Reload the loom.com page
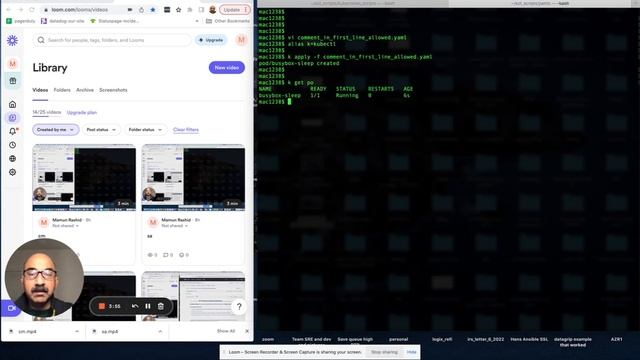 click(x=32, y=9)
